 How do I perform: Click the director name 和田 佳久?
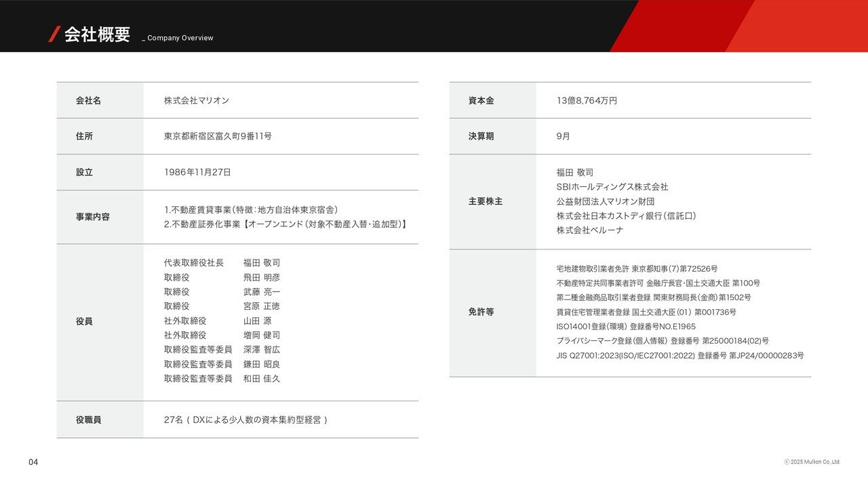point(262,379)
